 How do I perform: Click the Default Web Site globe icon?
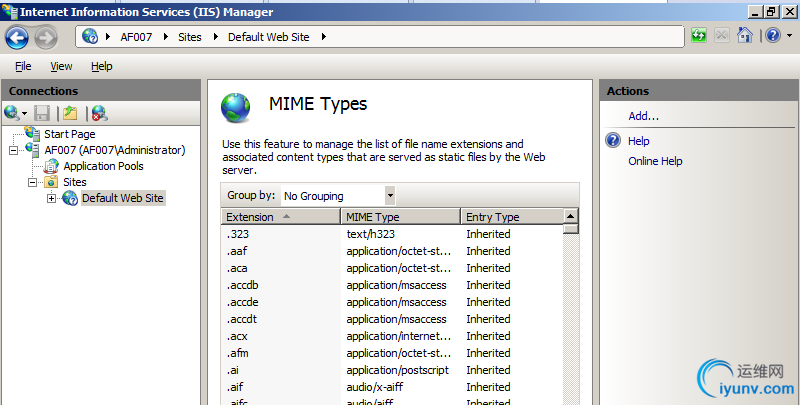pos(70,198)
